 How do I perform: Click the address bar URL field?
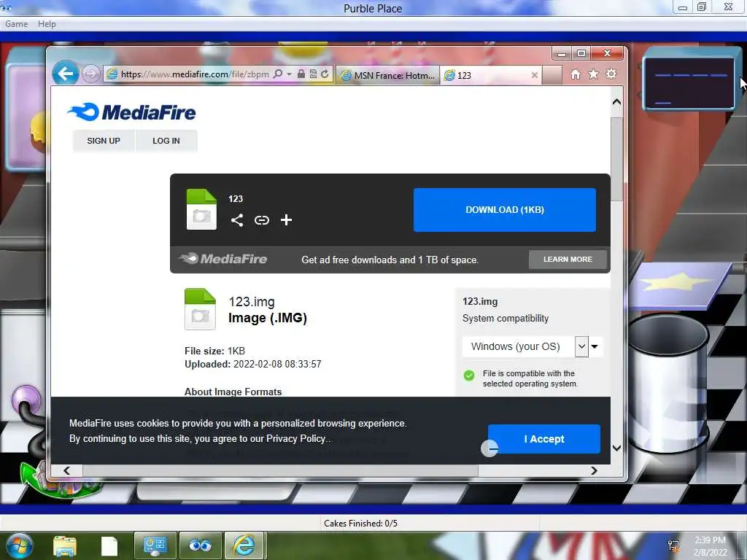click(194, 74)
